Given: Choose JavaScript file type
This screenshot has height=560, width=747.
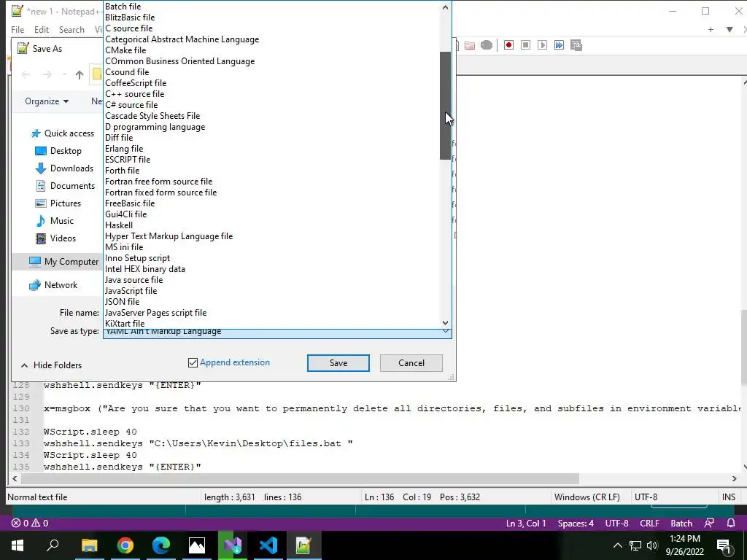Looking at the screenshot, I should coord(131,290).
